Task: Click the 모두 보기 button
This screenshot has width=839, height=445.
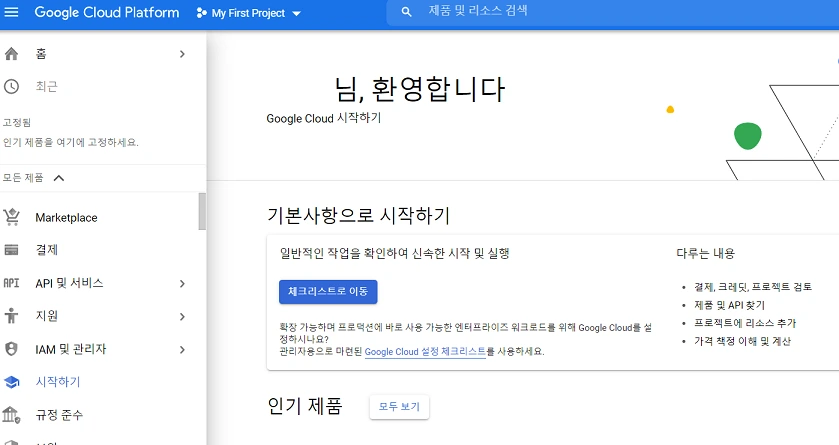Action: 399,406
